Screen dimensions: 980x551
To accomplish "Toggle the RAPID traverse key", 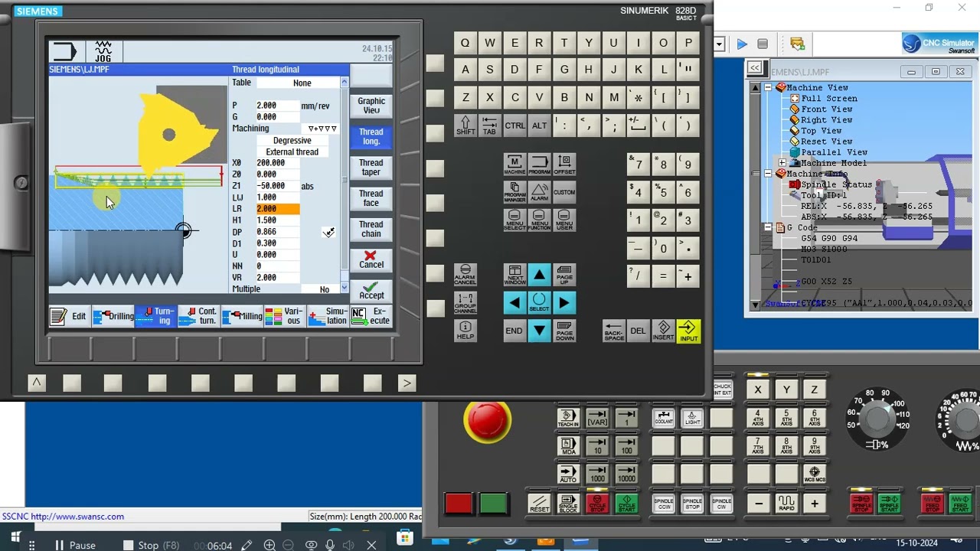I will pyautogui.click(x=786, y=503).
